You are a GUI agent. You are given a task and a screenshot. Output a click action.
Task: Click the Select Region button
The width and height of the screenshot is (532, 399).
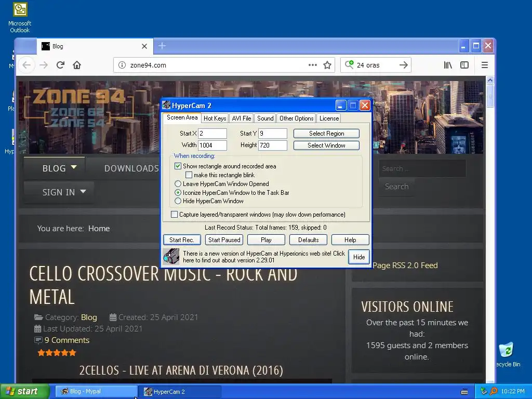tap(326, 134)
